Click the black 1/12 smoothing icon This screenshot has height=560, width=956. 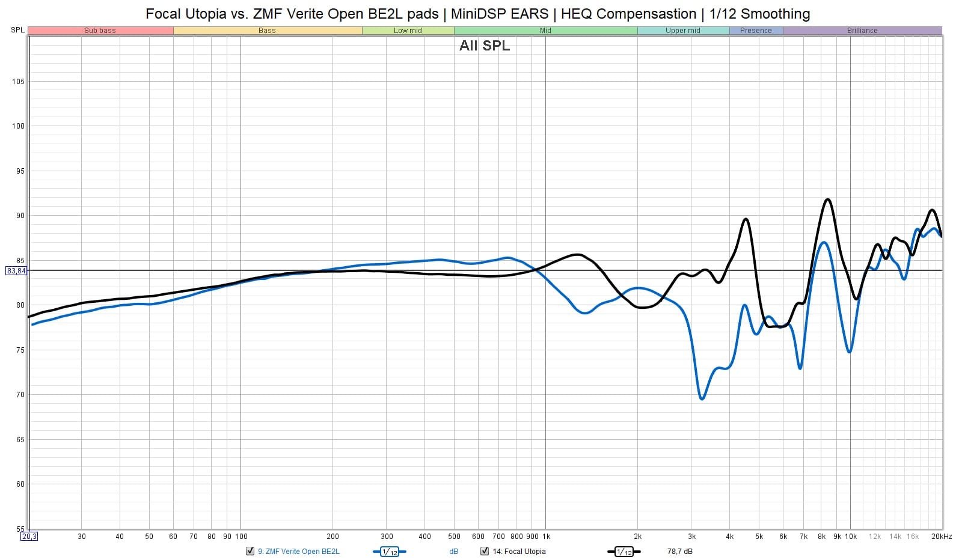624,552
